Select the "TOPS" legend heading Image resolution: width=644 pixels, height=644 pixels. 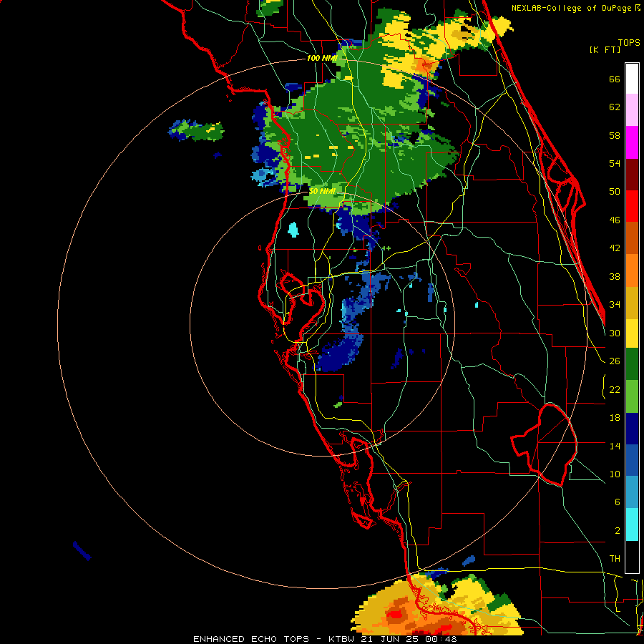629,42
